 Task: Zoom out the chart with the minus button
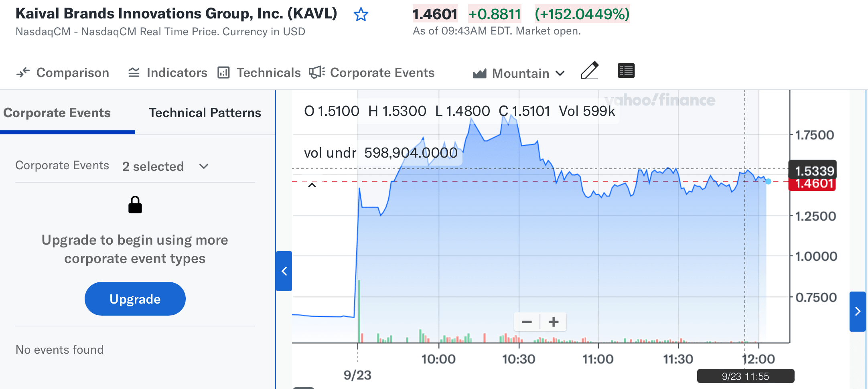(x=527, y=322)
